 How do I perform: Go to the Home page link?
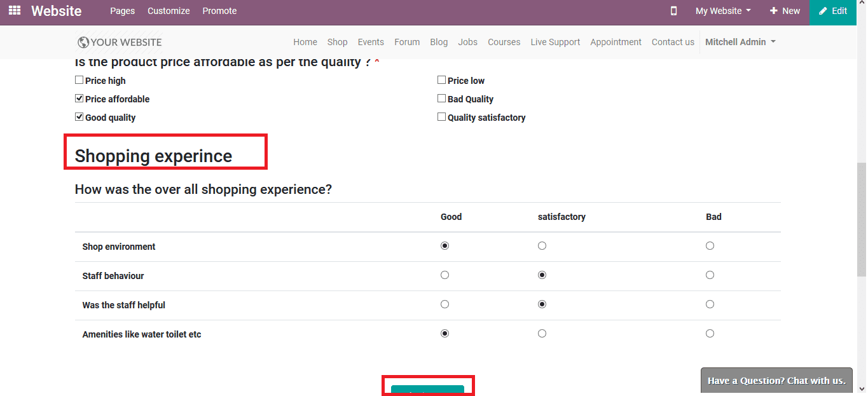click(305, 42)
